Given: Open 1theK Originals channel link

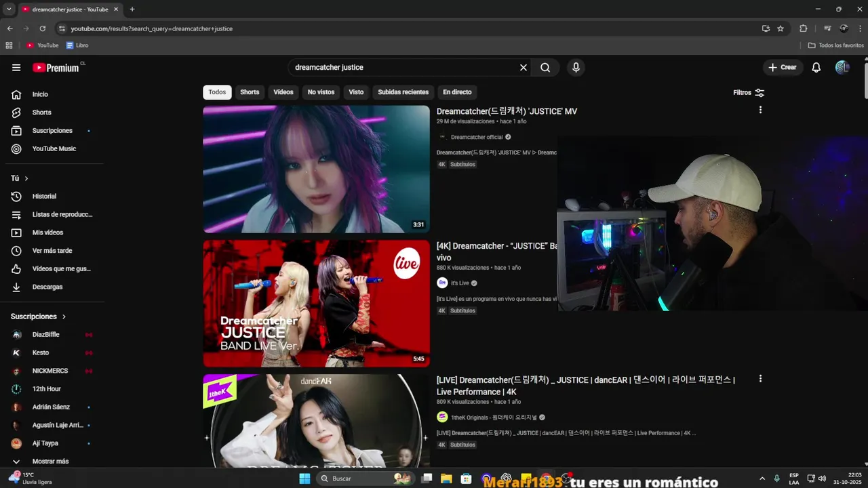Looking at the screenshot, I should [494, 418].
